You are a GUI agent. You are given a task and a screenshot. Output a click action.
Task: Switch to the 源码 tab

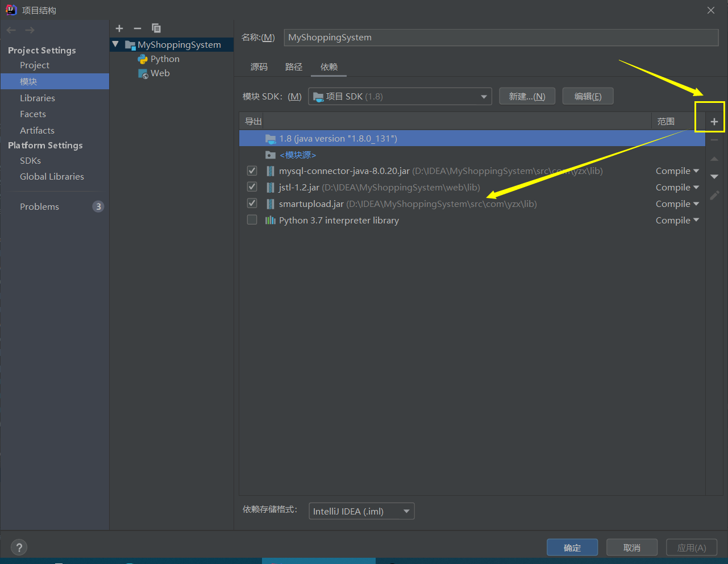tap(259, 67)
